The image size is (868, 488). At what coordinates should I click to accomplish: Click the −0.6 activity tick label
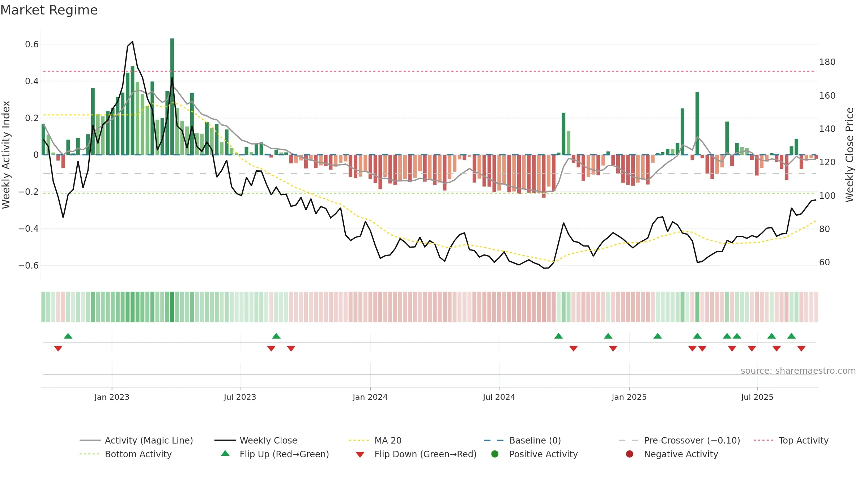pyautogui.click(x=29, y=266)
